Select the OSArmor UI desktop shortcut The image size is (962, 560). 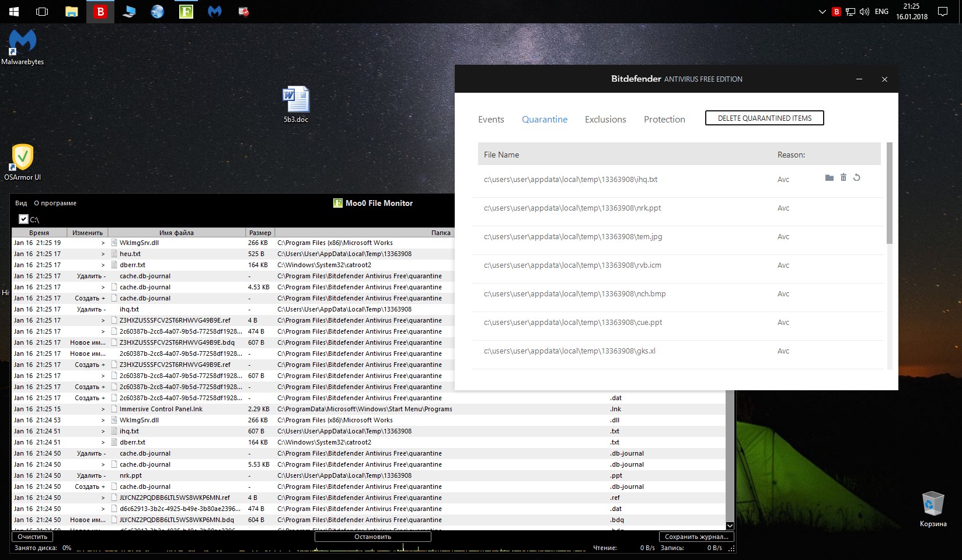pos(22,162)
